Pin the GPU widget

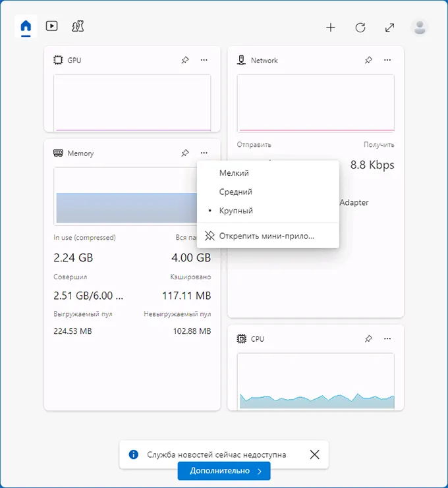185,60
